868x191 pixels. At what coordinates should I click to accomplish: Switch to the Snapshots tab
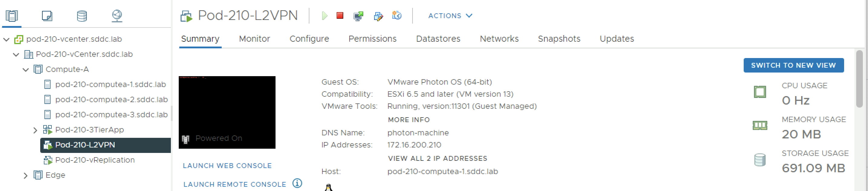click(x=559, y=39)
